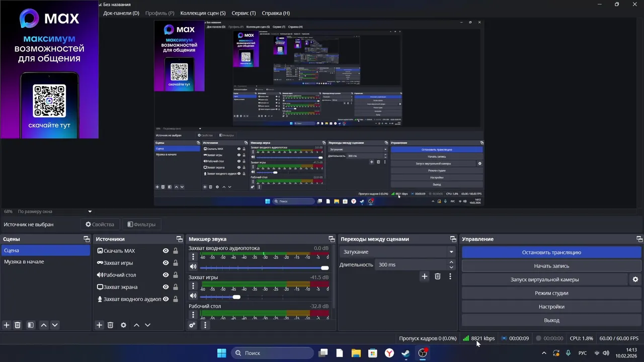The width and height of the screenshot is (644, 362).
Task: Undock the Управление panel icon
Action: 639,239
